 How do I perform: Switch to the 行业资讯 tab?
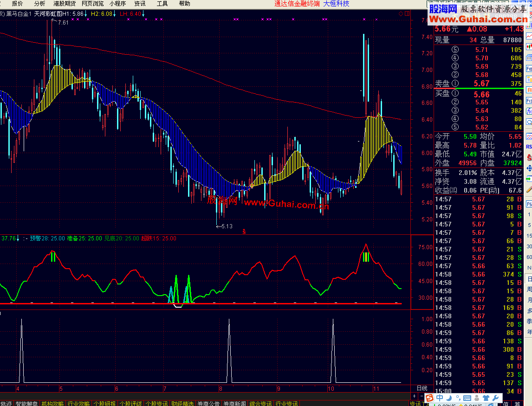coord(287,403)
